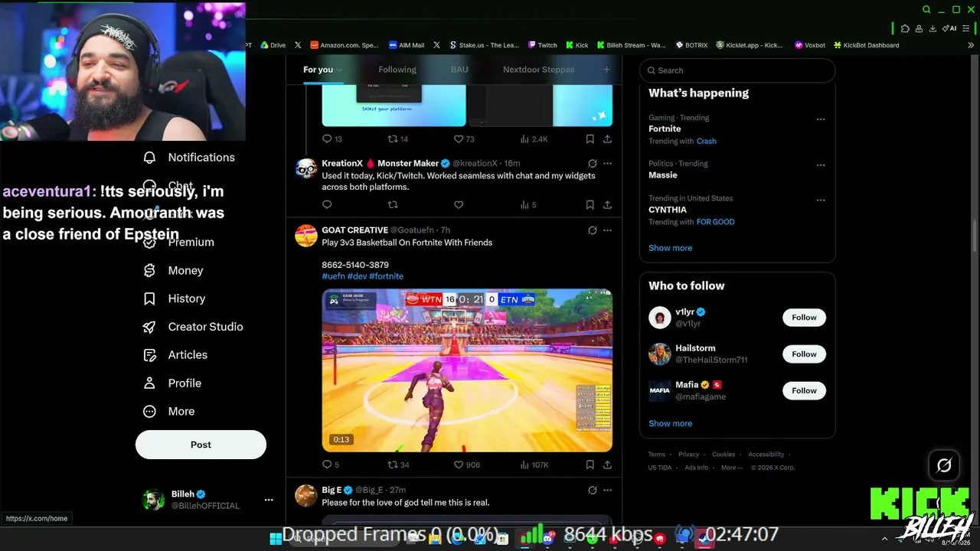This screenshot has width=980, height=551.
Task: Add a new timeline tab with plus
Action: click(606, 70)
